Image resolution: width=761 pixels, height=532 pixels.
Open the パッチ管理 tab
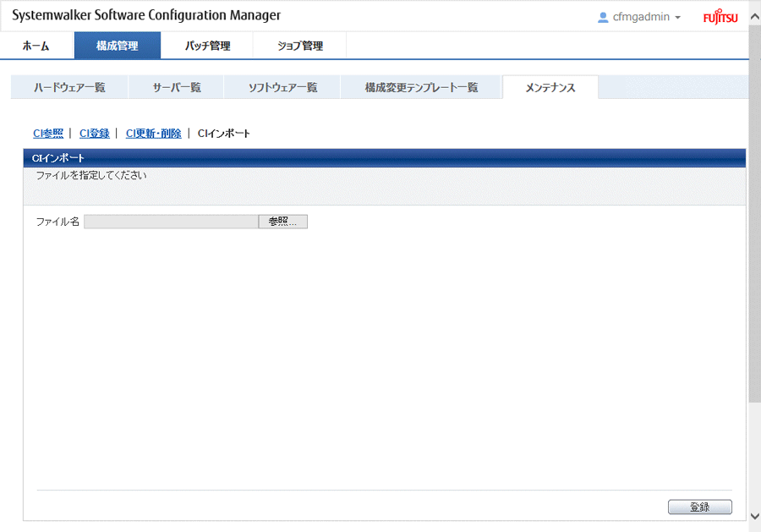tap(207, 46)
